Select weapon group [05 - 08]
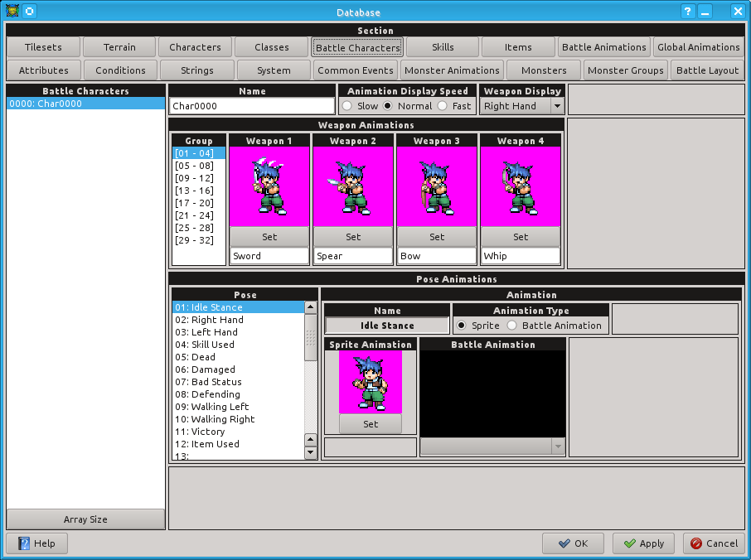This screenshot has height=560, width=751. click(198, 165)
